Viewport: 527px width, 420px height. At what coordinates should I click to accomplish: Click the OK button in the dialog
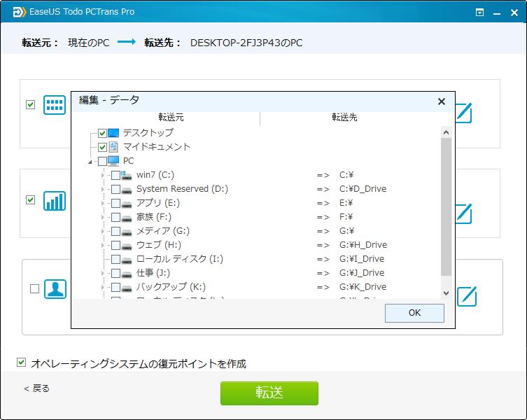[x=414, y=313]
